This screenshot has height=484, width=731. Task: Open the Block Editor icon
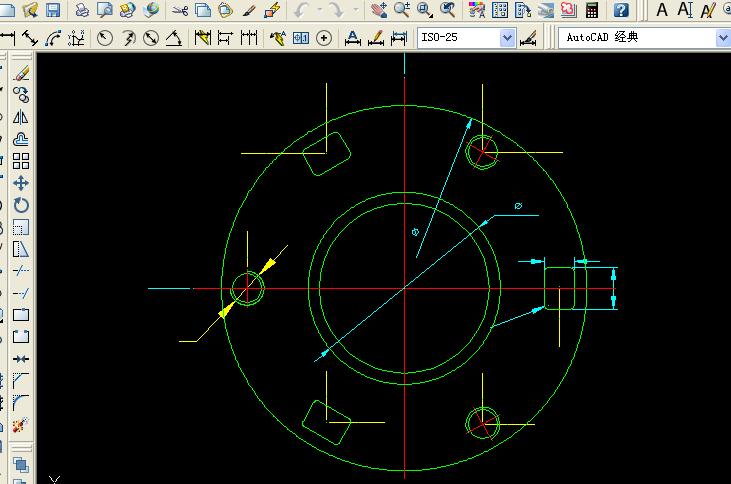pyautogui.click(x=272, y=9)
